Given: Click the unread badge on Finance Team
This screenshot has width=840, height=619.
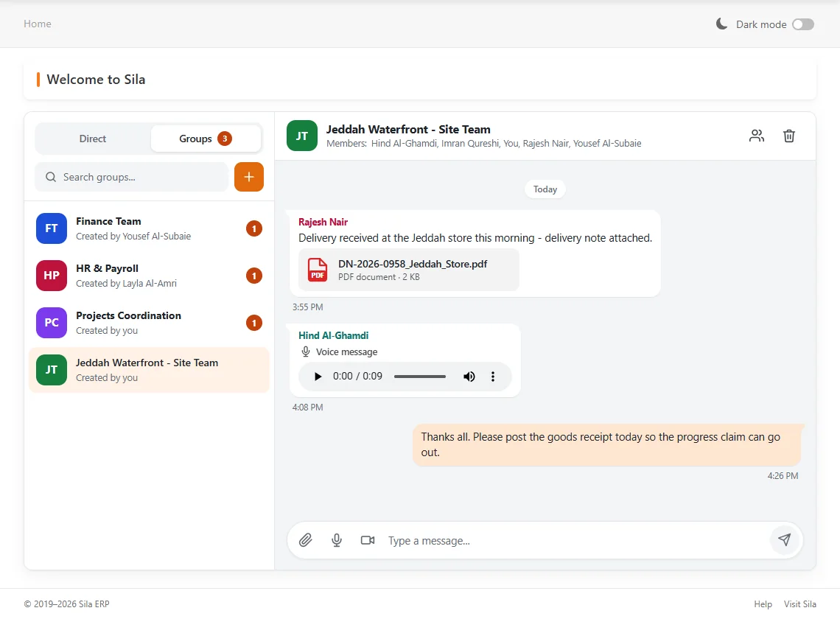Looking at the screenshot, I should pyautogui.click(x=254, y=229).
